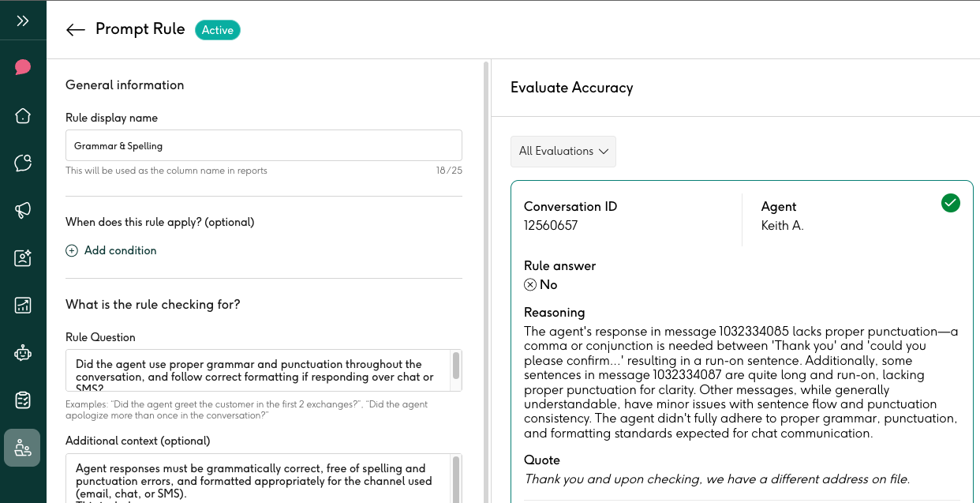Open the campaigns megaphone icon
The height and width of the screenshot is (503, 980).
click(23, 210)
